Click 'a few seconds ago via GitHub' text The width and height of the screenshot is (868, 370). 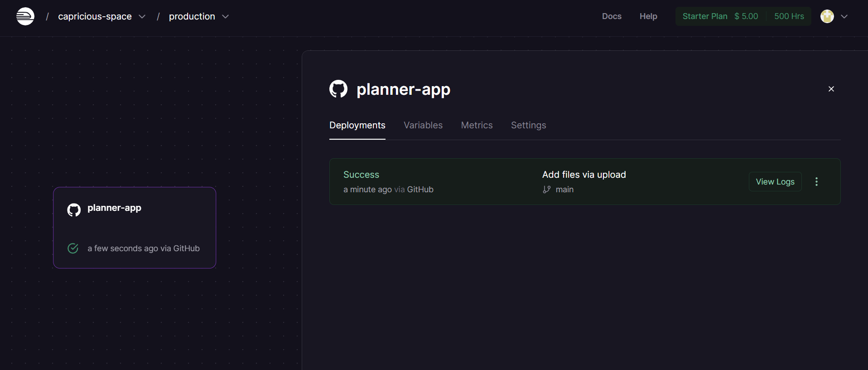point(144,248)
